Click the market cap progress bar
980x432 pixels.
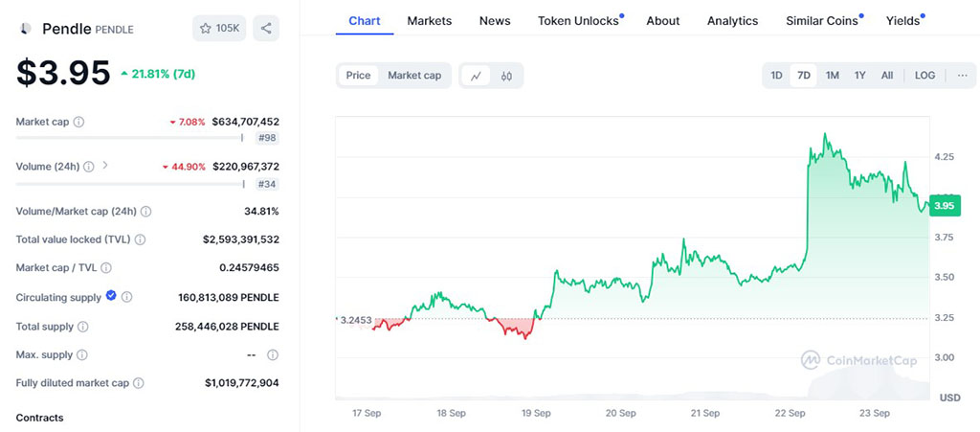pos(129,138)
